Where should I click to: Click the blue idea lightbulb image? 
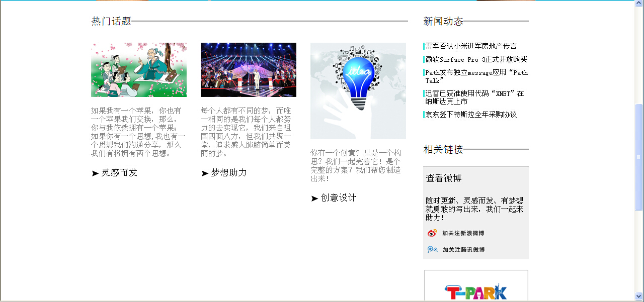(x=358, y=91)
